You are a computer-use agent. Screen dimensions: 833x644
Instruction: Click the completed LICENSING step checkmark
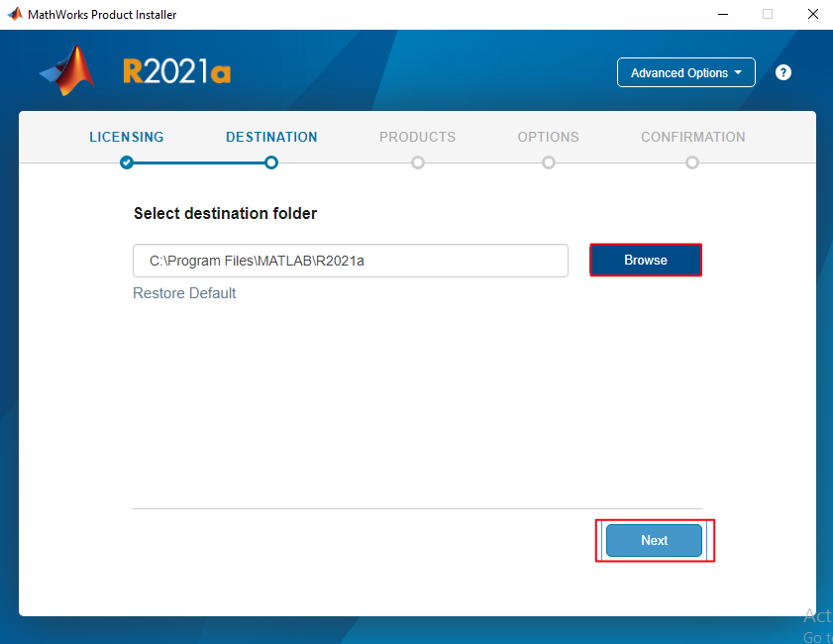(127, 161)
